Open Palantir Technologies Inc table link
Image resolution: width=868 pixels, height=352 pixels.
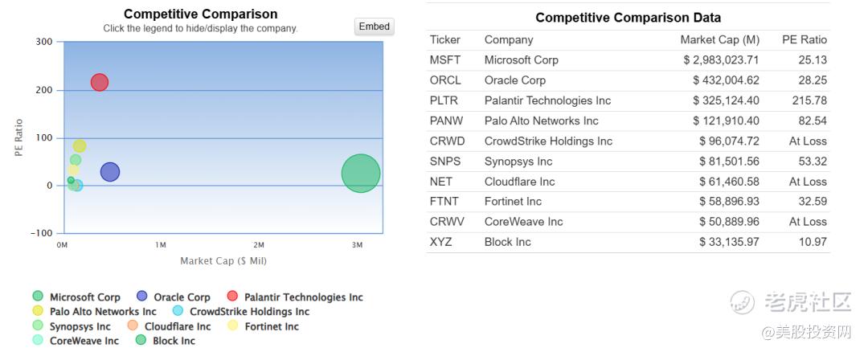click(x=547, y=100)
